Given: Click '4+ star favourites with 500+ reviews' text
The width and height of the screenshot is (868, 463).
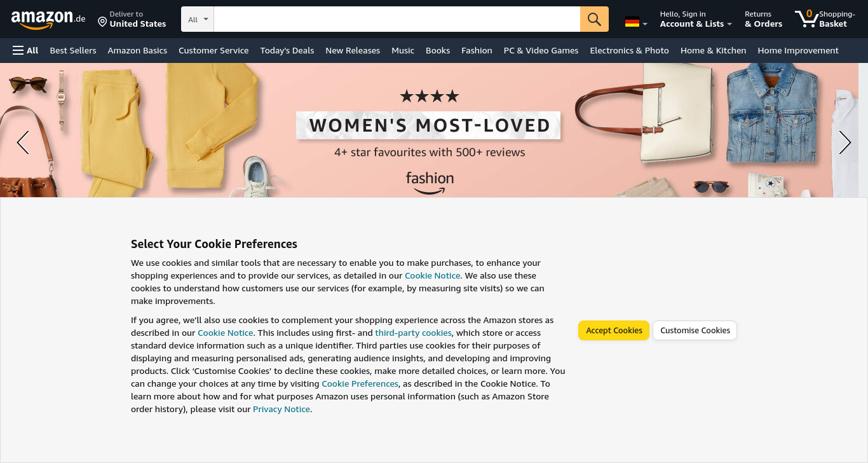Looking at the screenshot, I should coord(430,152).
